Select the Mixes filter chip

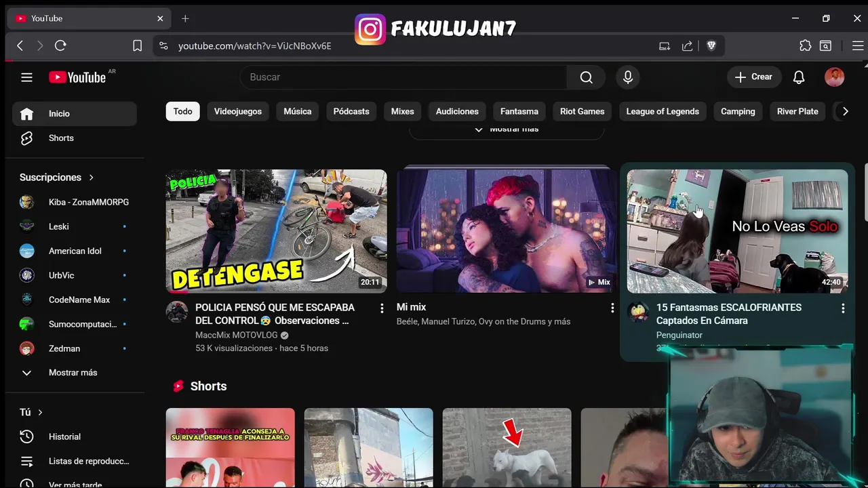tap(403, 111)
